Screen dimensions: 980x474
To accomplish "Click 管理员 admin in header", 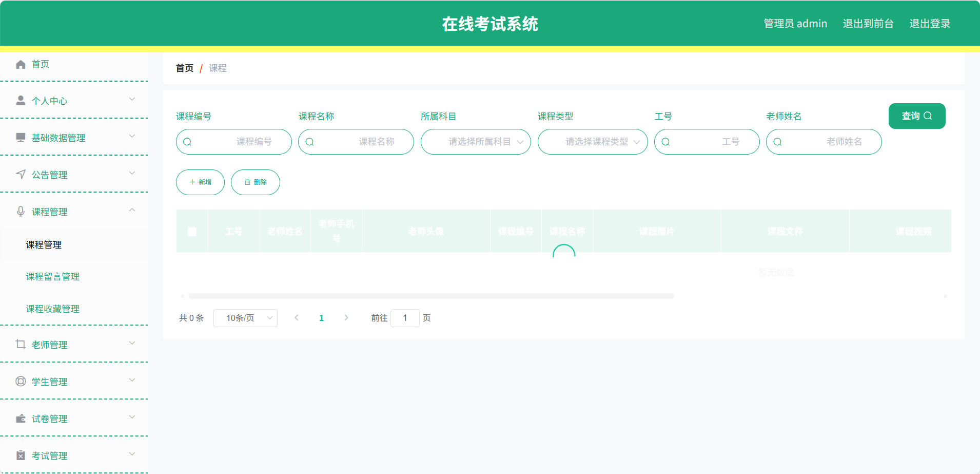I will click(795, 24).
